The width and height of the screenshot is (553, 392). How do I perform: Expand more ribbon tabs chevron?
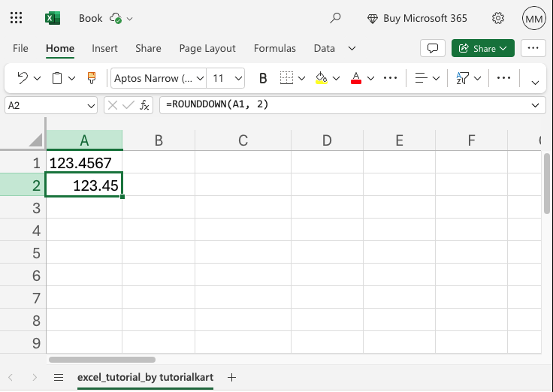click(x=352, y=48)
